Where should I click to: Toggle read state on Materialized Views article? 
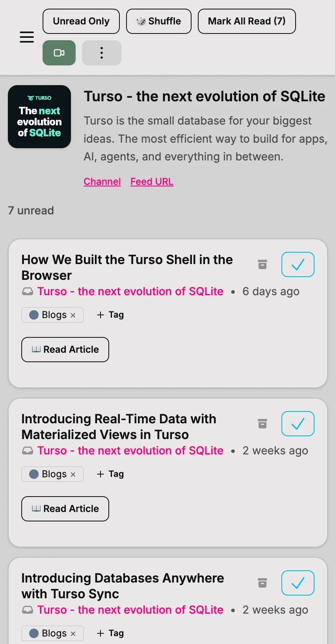298,424
